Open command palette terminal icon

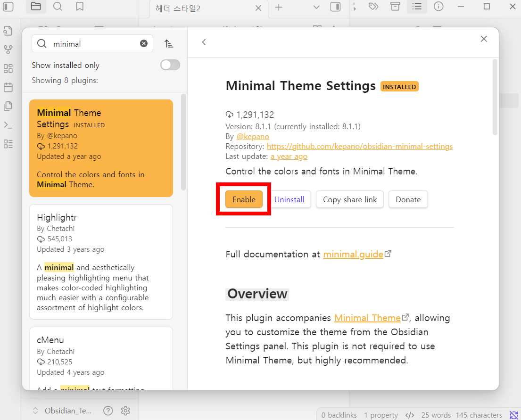[8, 125]
